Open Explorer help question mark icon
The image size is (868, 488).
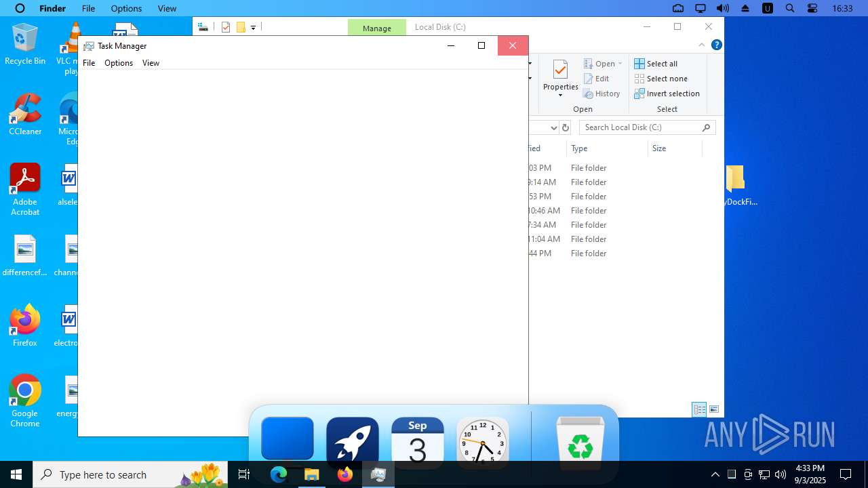coord(716,45)
